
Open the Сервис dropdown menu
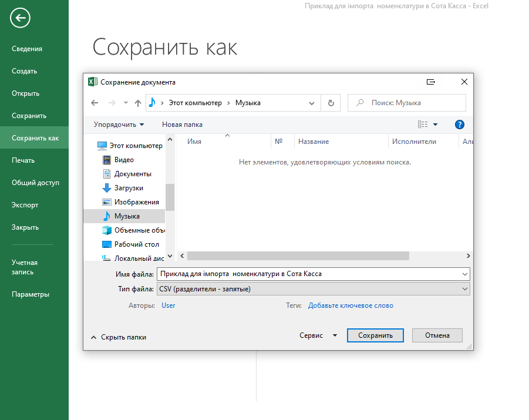pyautogui.click(x=318, y=335)
